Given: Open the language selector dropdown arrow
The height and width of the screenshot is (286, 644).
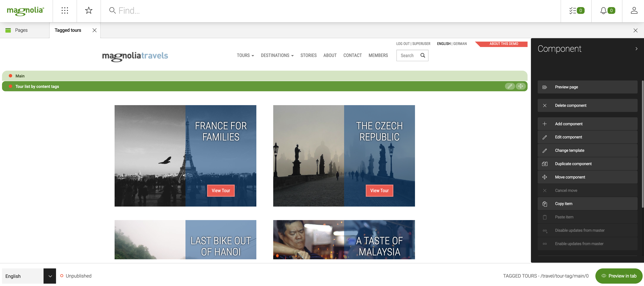Looking at the screenshot, I should tap(50, 276).
